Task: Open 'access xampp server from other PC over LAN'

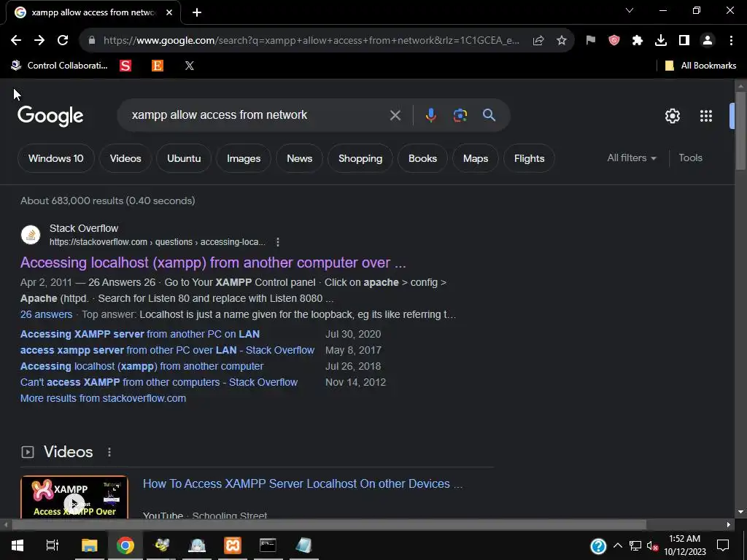Action: coord(167,350)
